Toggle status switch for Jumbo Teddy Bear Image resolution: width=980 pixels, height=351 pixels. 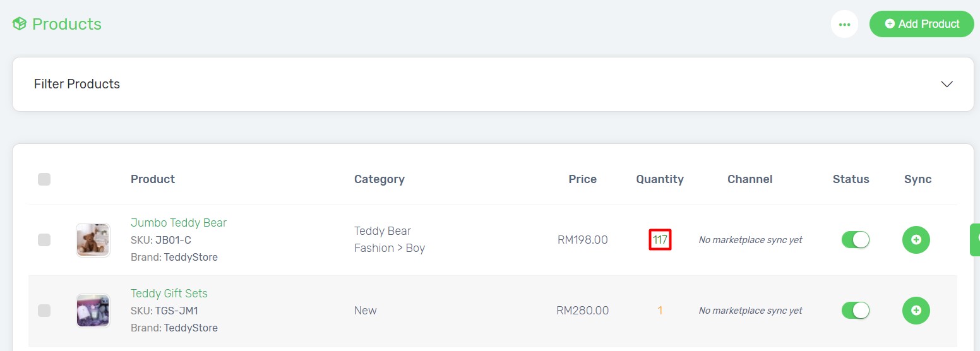pyautogui.click(x=856, y=240)
